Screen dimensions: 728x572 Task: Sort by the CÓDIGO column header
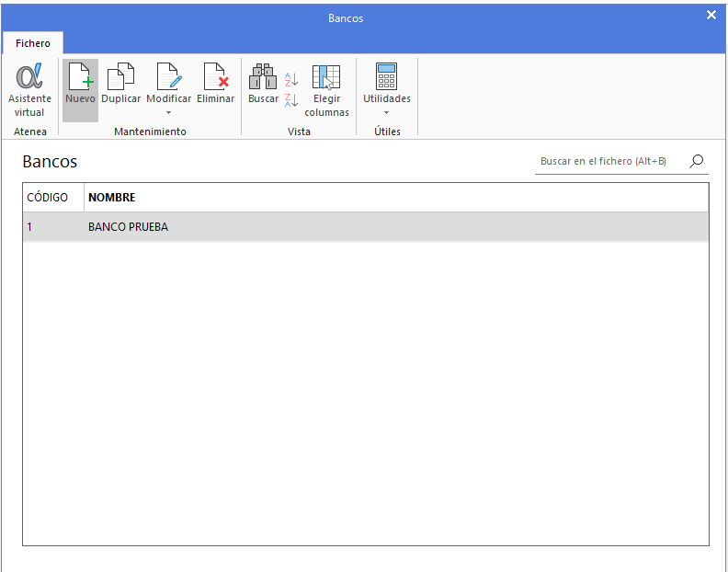click(53, 198)
